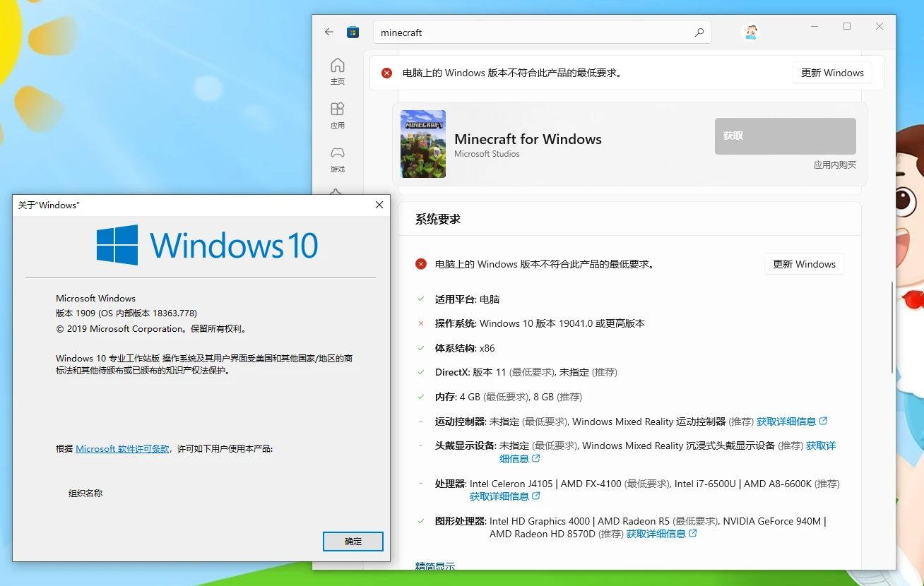Viewport: 924px width, 586px height.
Task: Open the Microsoft 软件许可条款 link
Action: point(122,448)
